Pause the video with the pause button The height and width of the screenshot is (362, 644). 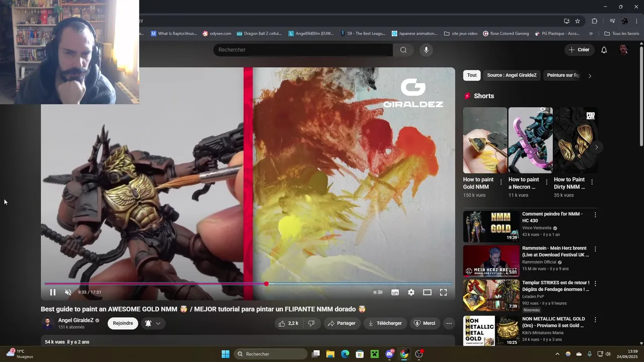pyautogui.click(x=53, y=292)
